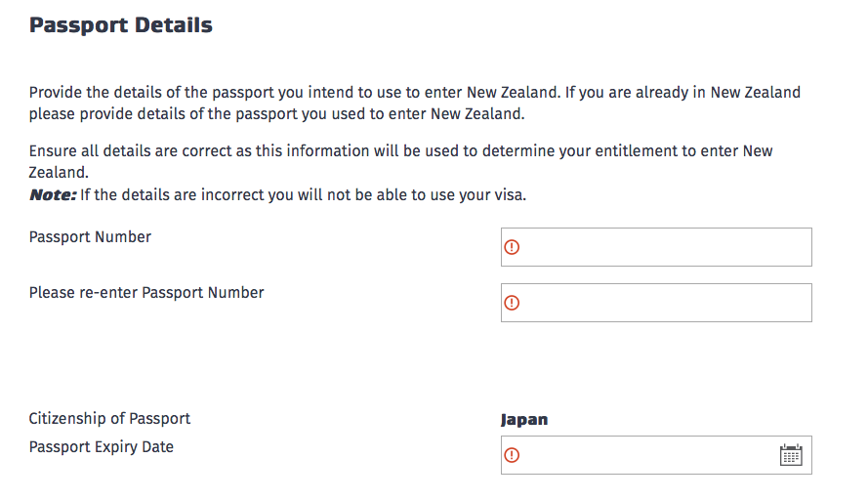Click the error icon in Passport Number field

tap(512, 247)
